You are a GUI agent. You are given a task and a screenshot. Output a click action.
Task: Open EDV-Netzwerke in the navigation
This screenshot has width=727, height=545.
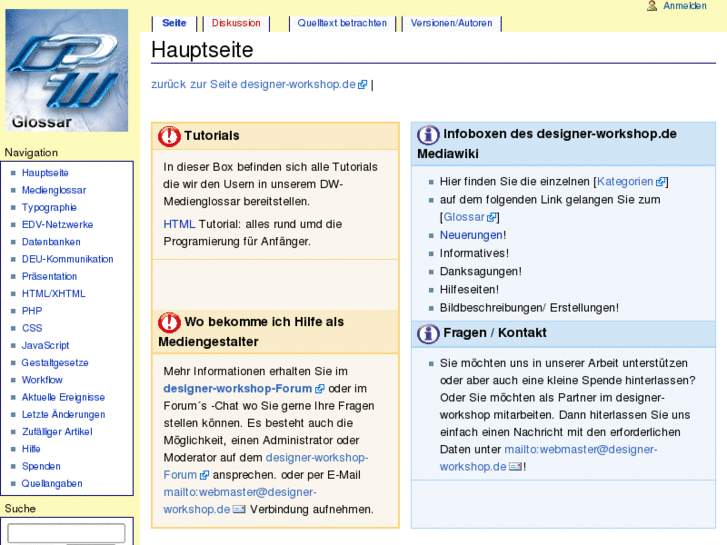[x=57, y=224]
